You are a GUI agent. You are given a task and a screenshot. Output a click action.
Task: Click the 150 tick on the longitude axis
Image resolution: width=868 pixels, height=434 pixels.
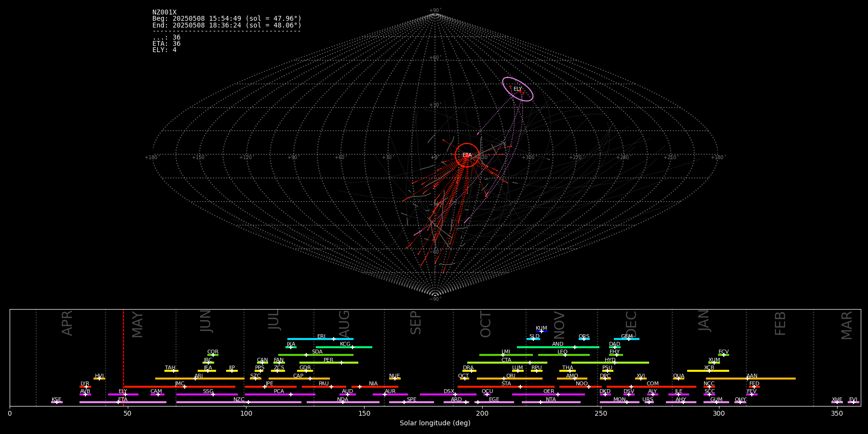pyautogui.click(x=364, y=413)
